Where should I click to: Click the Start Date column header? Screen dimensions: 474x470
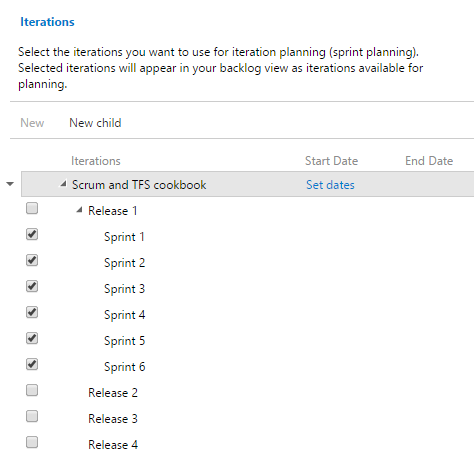(331, 161)
